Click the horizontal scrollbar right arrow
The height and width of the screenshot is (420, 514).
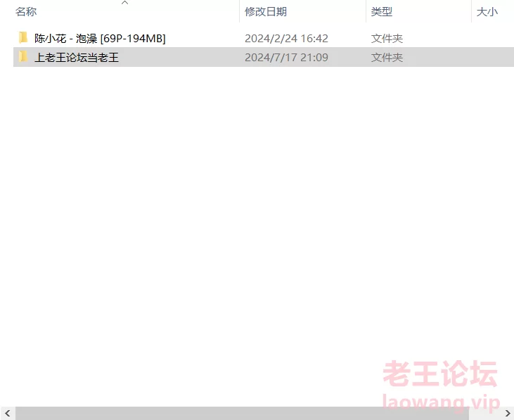point(508,413)
